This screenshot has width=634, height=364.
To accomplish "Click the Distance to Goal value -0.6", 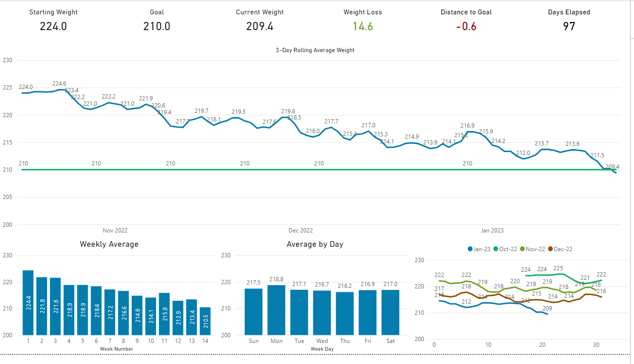I will [x=466, y=26].
